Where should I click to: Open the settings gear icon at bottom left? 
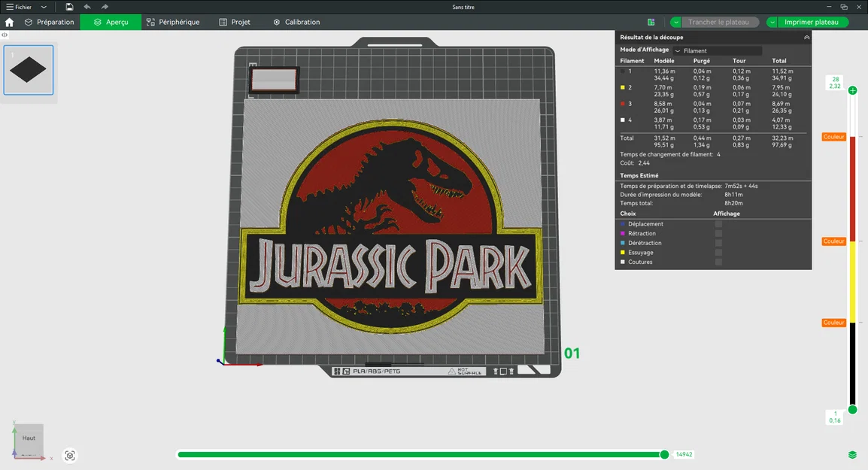click(x=70, y=456)
